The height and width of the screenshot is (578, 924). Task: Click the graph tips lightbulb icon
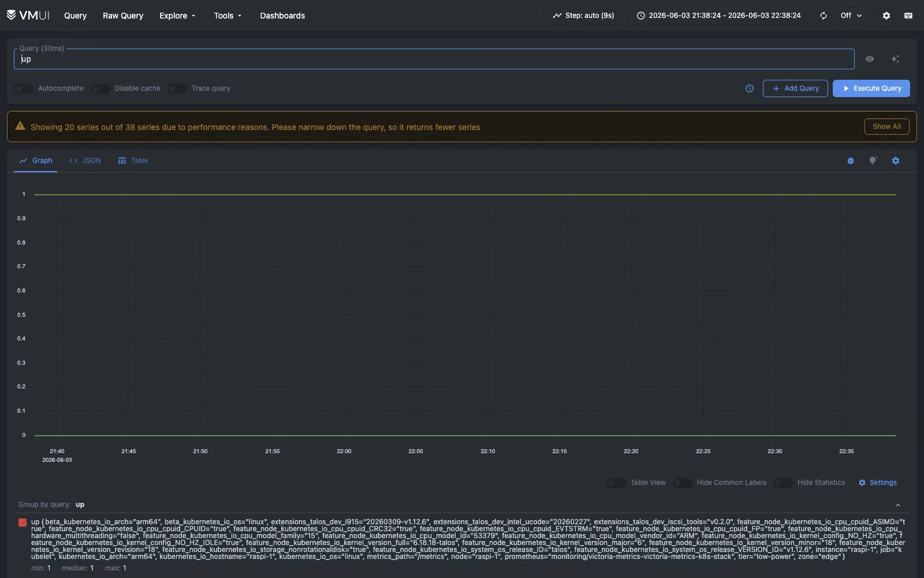873,161
